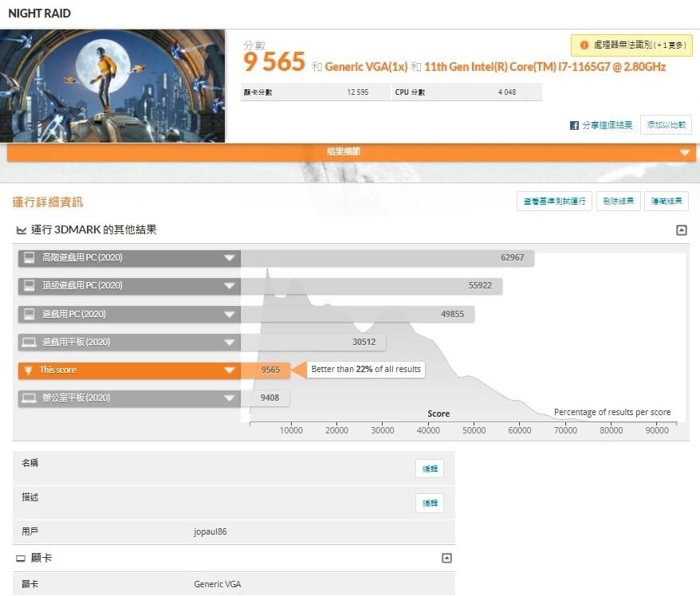Viewport: 700px width, 596px height.
Task: Click the 運行詳細資訊 heading
Action: click(48, 202)
